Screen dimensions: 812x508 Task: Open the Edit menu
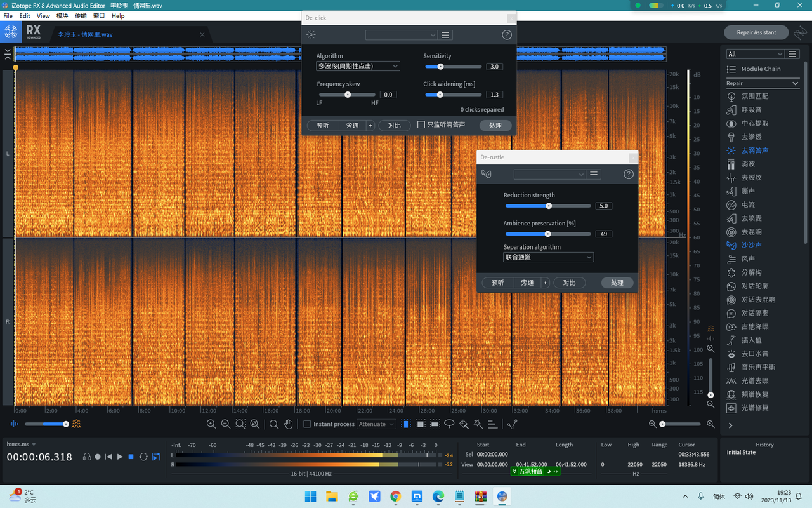(x=25, y=15)
